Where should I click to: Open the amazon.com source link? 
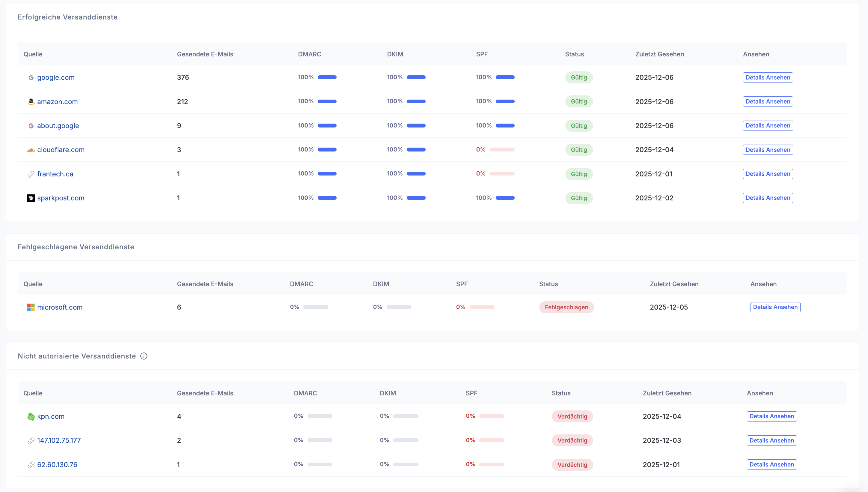point(57,102)
